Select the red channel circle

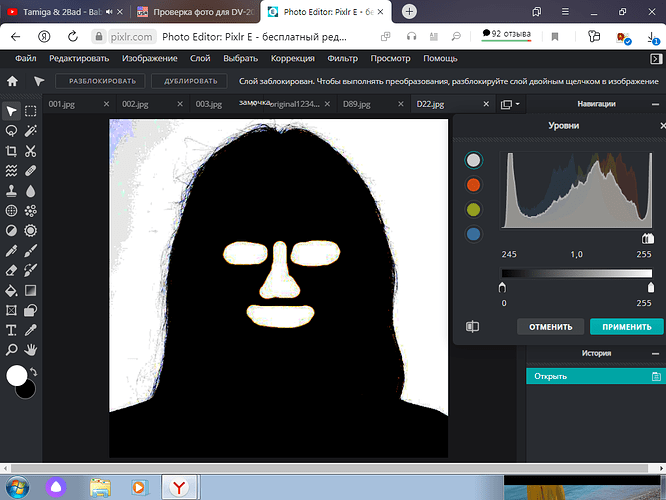(x=474, y=185)
